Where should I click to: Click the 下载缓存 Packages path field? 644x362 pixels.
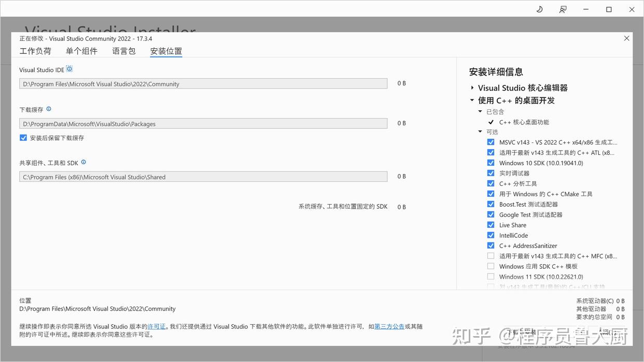point(203,124)
